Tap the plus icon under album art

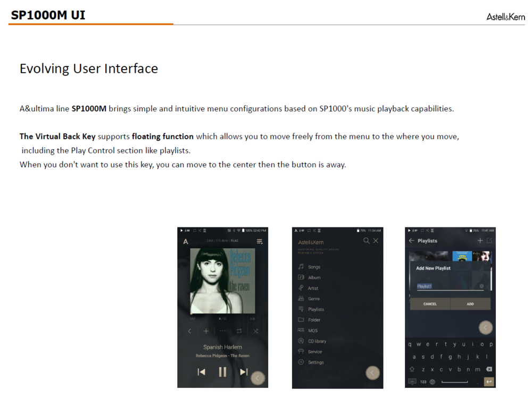pos(206,331)
